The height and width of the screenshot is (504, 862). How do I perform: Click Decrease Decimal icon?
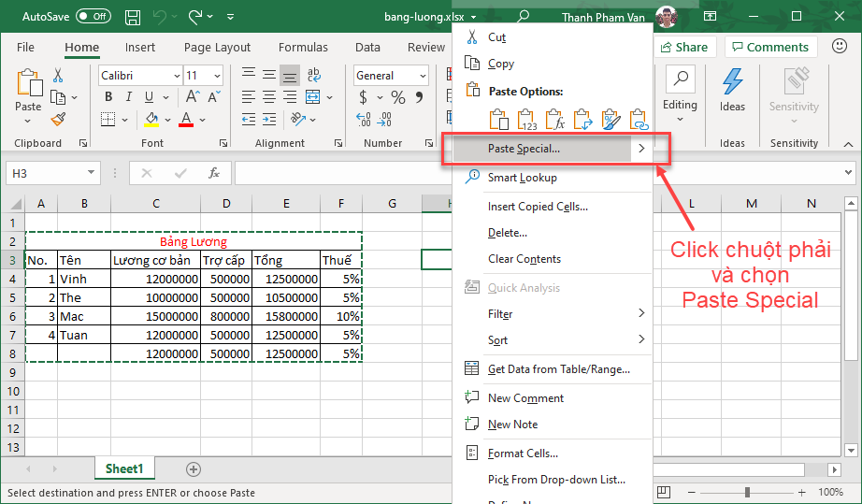385,120
